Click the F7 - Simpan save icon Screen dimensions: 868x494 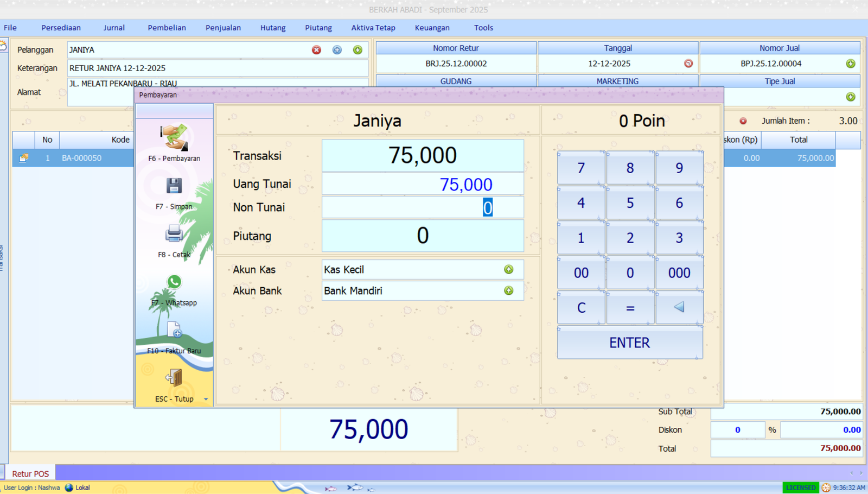[174, 187]
